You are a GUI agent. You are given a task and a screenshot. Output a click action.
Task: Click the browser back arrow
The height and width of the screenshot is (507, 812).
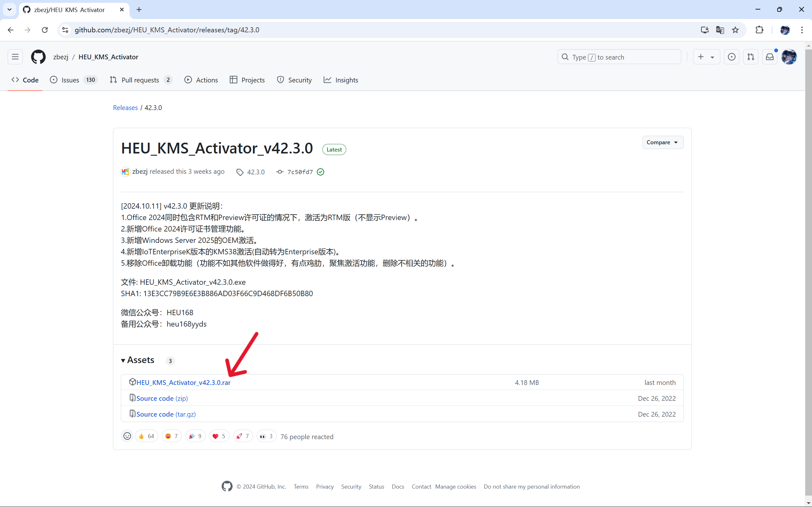(11, 30)
